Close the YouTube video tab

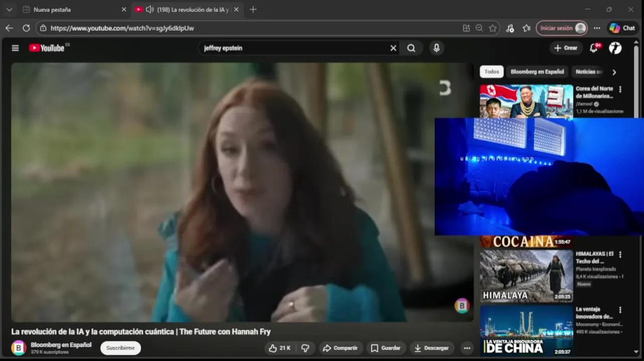pos(236,10)
